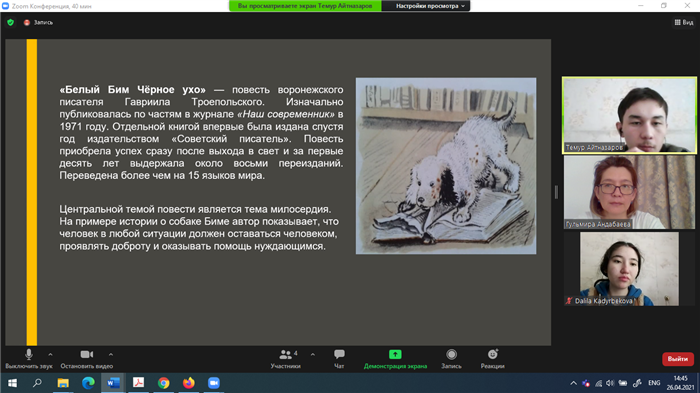The image size is (700, 393).
Task: Expand audio options arrow beside microphone
Action: click(50, 355)
